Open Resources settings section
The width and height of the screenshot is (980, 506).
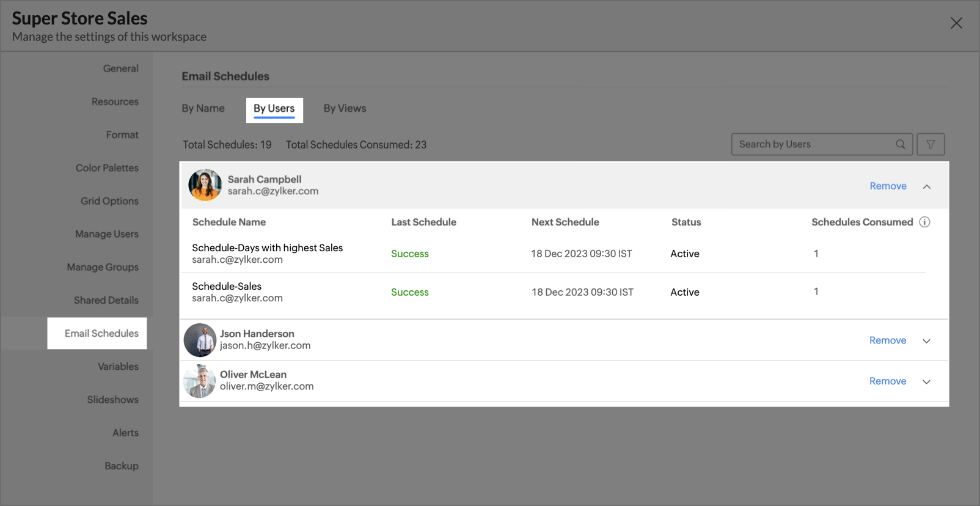(115, 101)
